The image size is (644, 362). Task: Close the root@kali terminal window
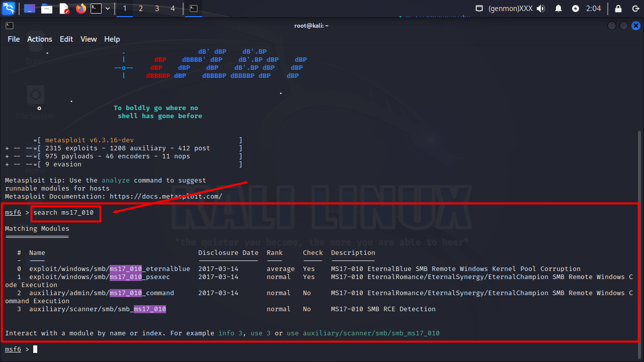pyautogui.click(x=635, y=26)
